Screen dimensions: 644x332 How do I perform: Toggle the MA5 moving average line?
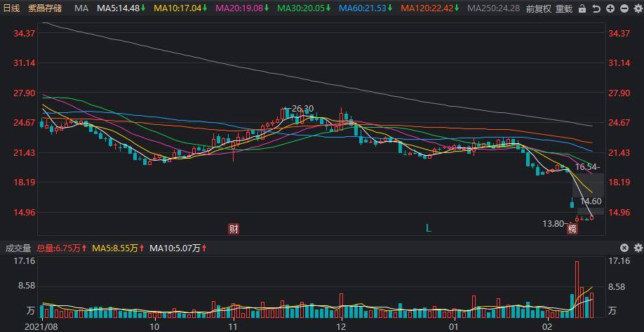point(121,8)
